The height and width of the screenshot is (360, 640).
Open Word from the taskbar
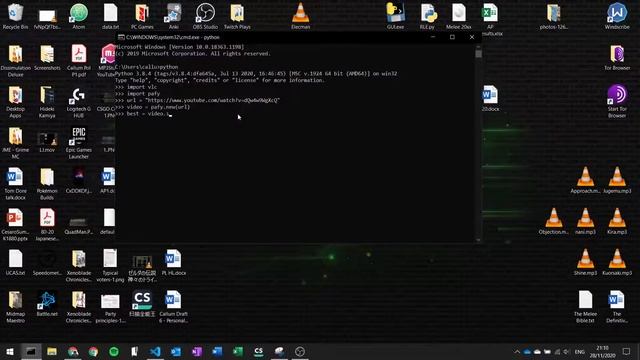click(217, 351)
